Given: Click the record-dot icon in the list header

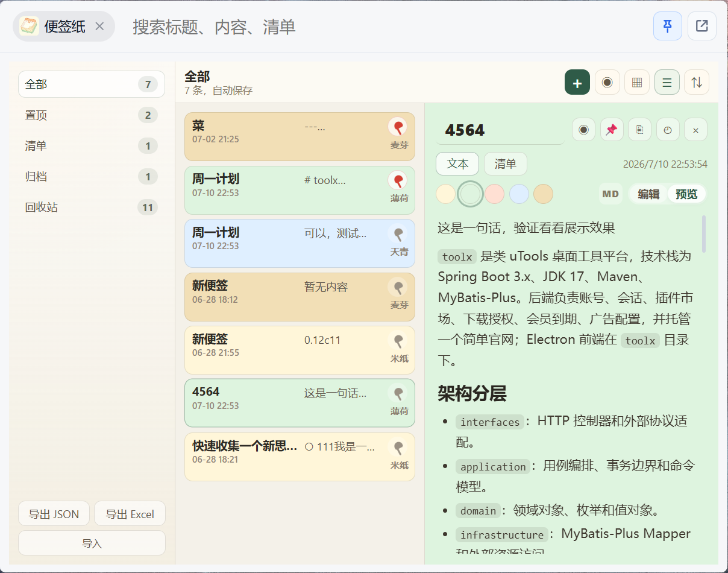Looking at the screenshot, I should [x=607, y=83].
